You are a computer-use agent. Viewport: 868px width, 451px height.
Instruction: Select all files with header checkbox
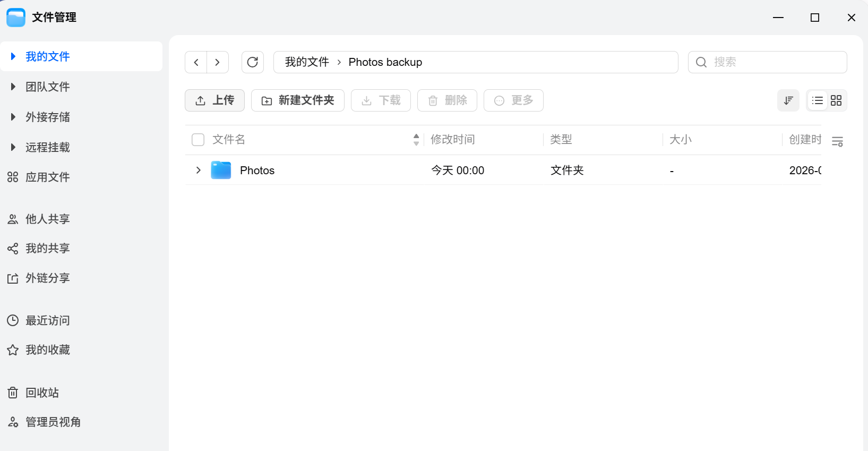click(198, 140)
